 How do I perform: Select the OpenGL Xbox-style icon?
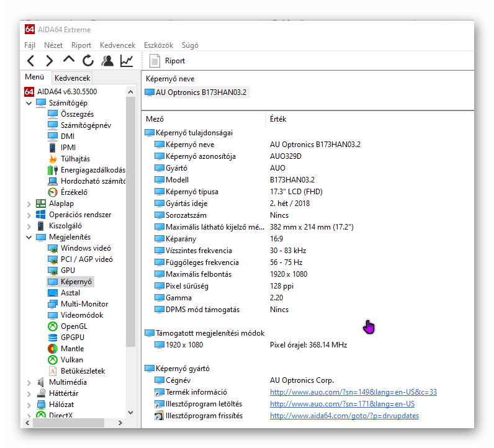53,326
